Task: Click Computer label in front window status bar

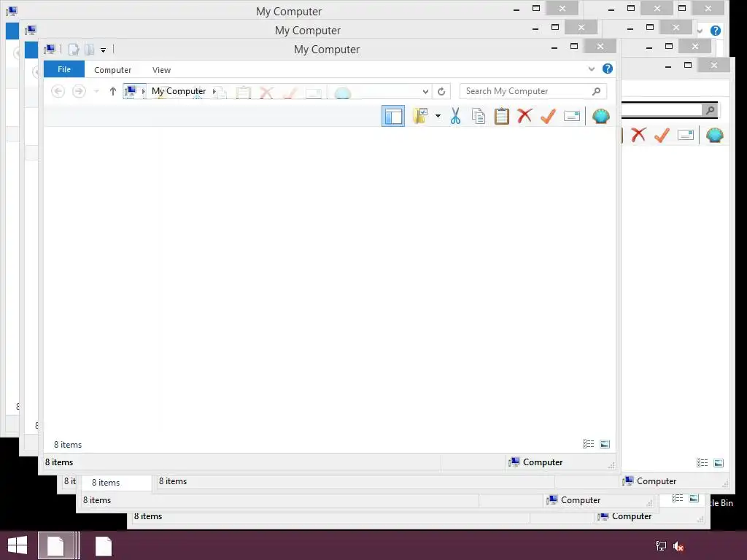Action: [x=543, y=462]
